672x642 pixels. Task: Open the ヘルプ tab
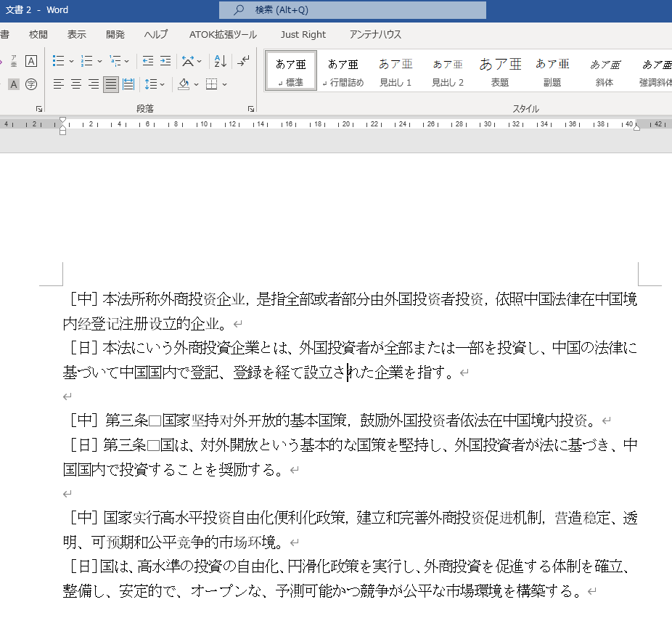[156, 34]
